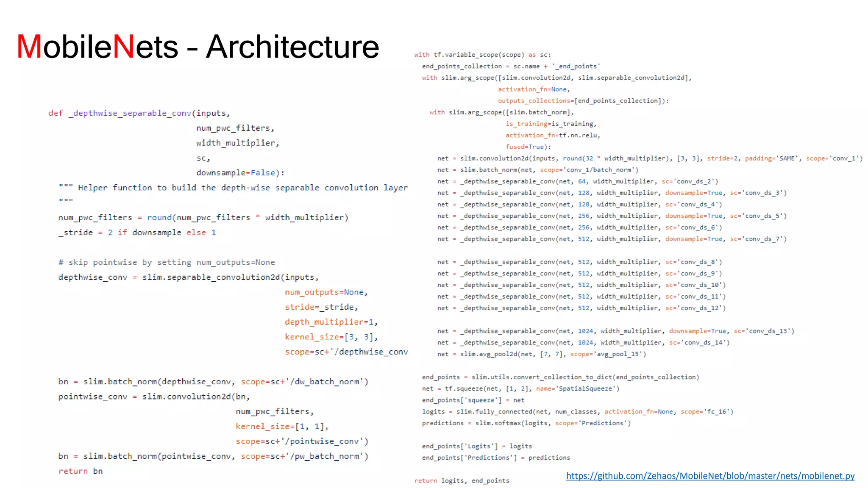Click the num_outputs=None argument
The height and width of the screenshot is (488, 868).
pyautogui.click(x=325, y=292)
